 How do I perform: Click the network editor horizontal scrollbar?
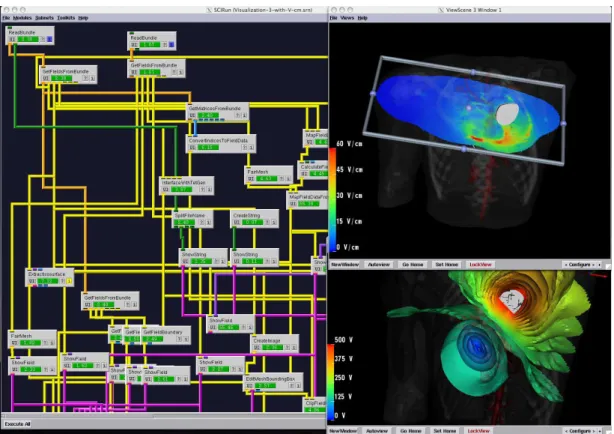(164, 415)
